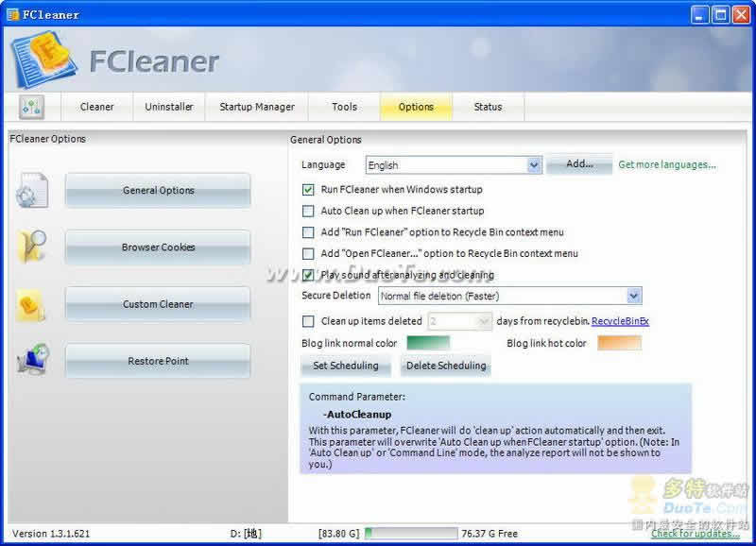The height and width of the screenshot is (546, 756).
Task: Click Delete Scheduling button
Action: click(446, 366)
